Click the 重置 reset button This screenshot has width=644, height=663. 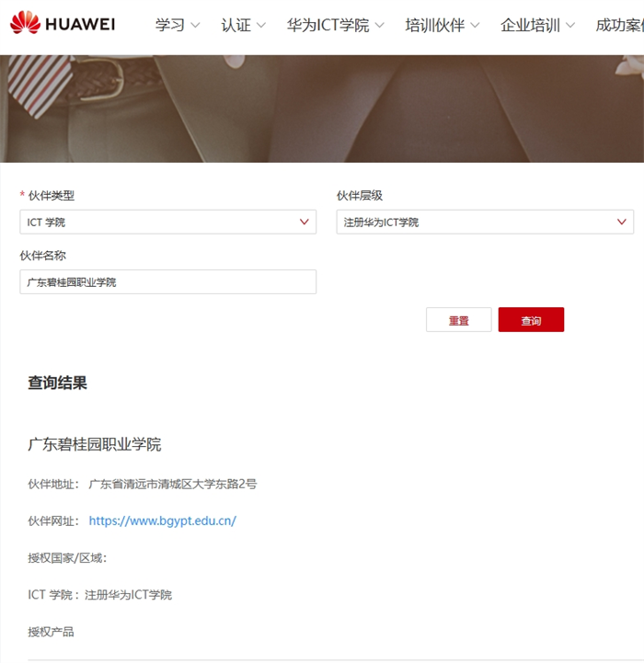[x=459, y=320]
